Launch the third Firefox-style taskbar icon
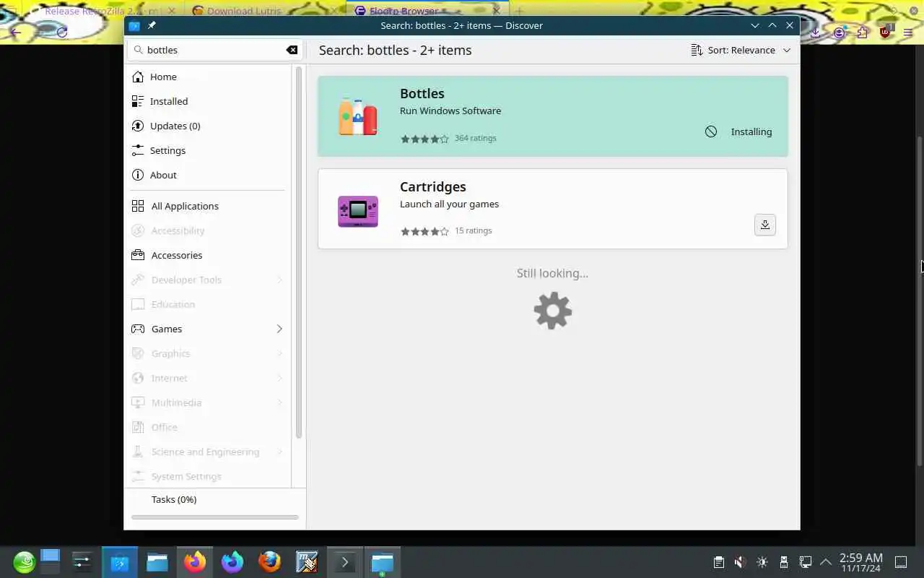924x578 pixels. (x=270, y=562)
